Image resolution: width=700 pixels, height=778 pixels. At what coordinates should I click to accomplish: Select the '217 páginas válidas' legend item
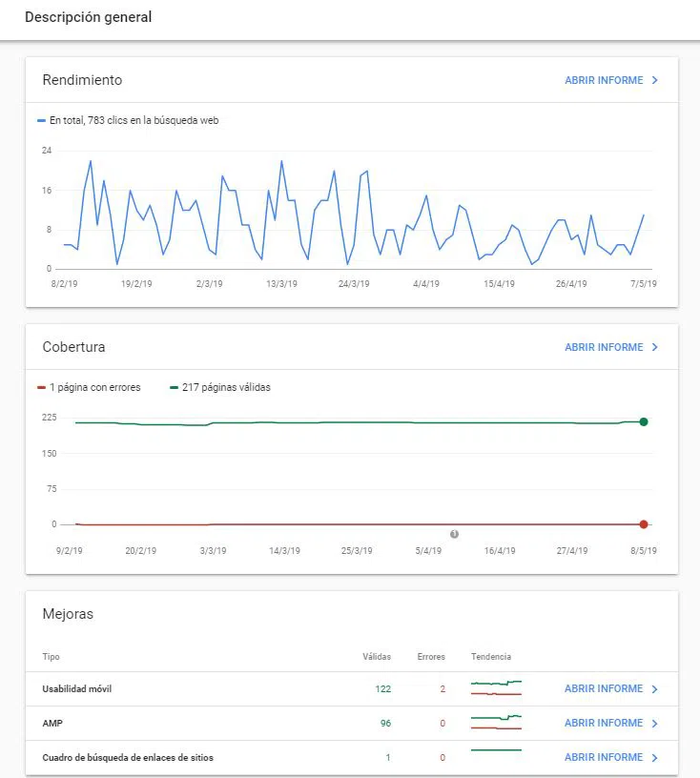[220, 387]
